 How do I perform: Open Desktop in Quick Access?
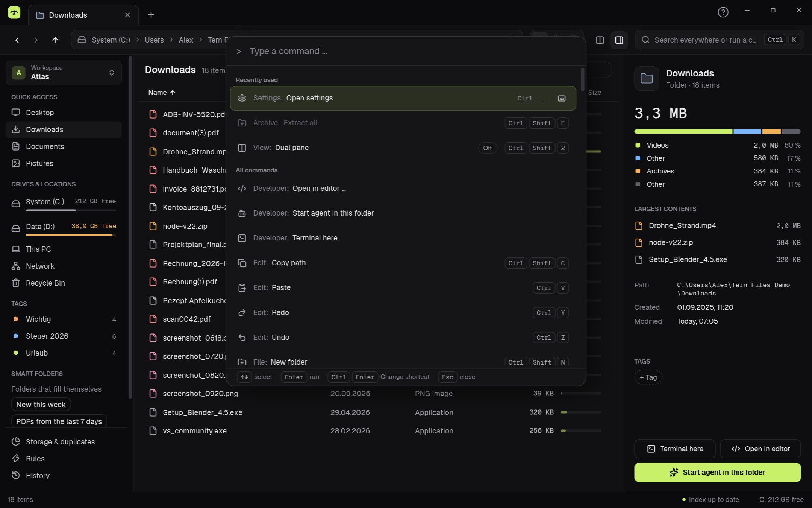[x=64, y=113]
